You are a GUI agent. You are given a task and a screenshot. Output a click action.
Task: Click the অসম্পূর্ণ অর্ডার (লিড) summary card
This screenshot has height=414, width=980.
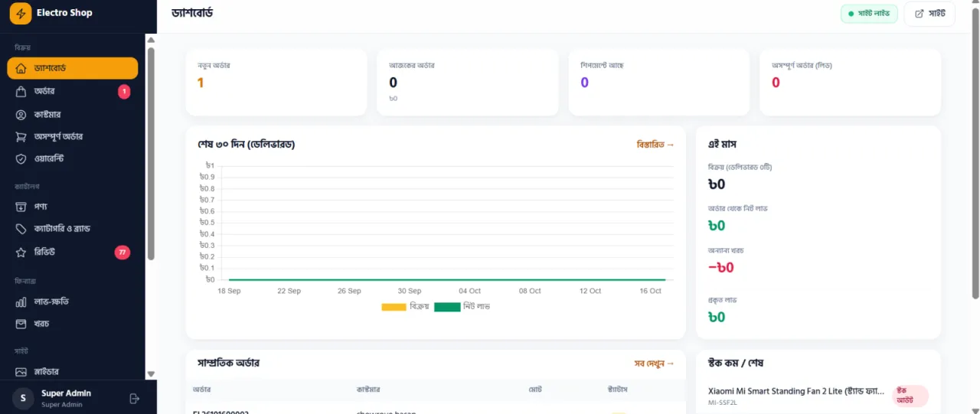[851, 83]
